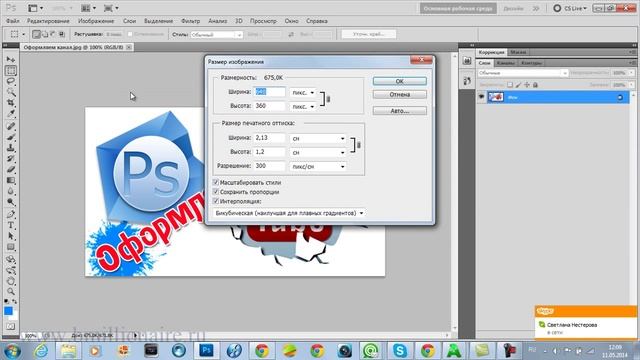The width and height of the screenshot is (640, 360).
Task: Select the Eyedropper tool
Action: pos(11,114)
